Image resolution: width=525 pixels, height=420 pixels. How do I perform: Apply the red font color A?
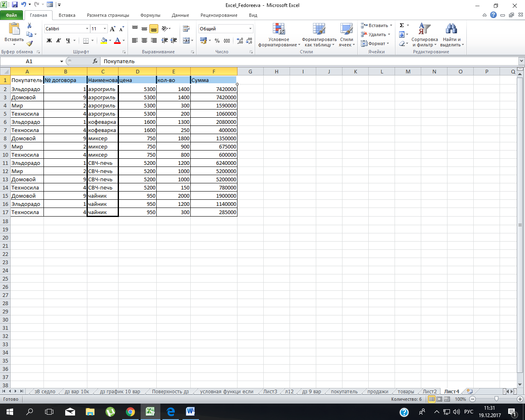117,40
